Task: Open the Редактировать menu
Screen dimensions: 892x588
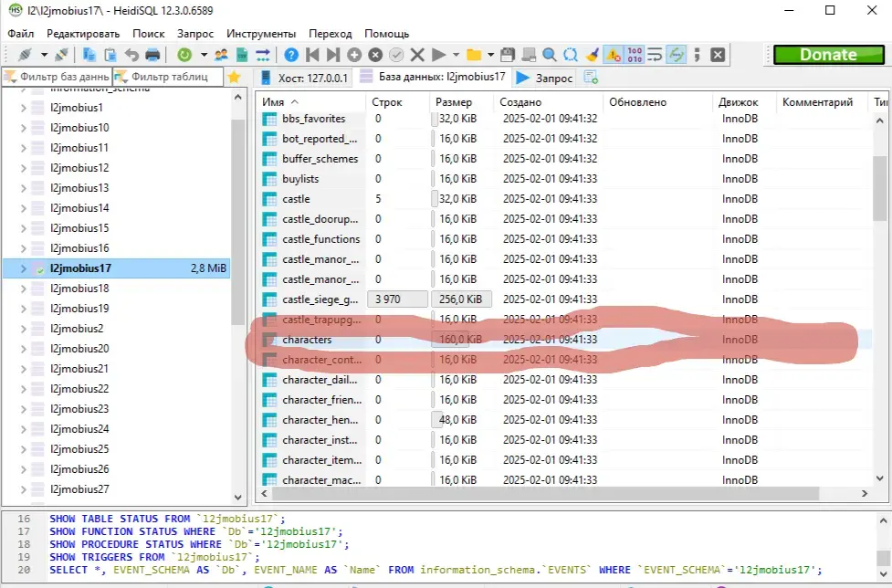Action: click(83, 34)
